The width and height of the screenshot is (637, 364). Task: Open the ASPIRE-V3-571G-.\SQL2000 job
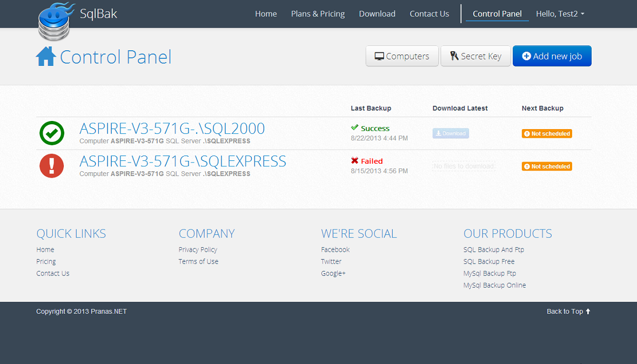point(172,129)
